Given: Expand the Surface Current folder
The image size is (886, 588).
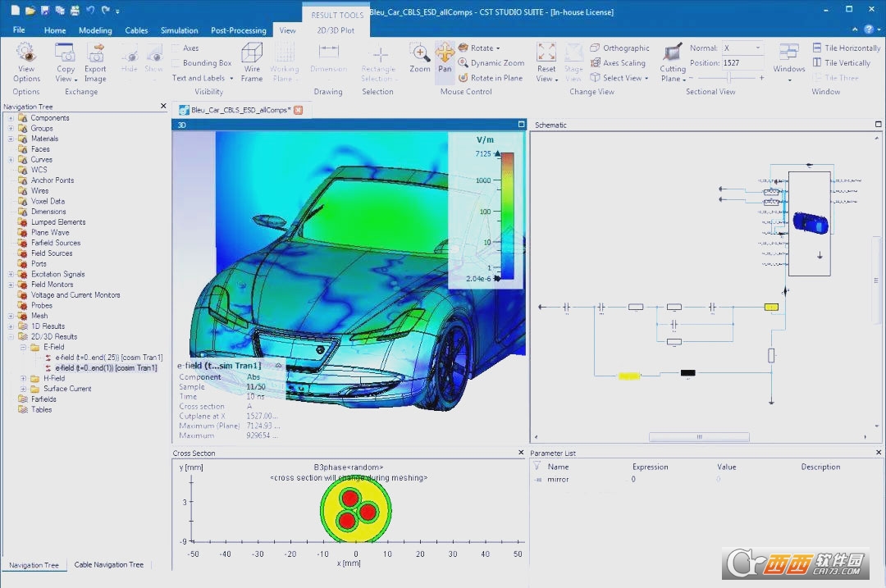Looking at the screenshot, I should 23,389.
